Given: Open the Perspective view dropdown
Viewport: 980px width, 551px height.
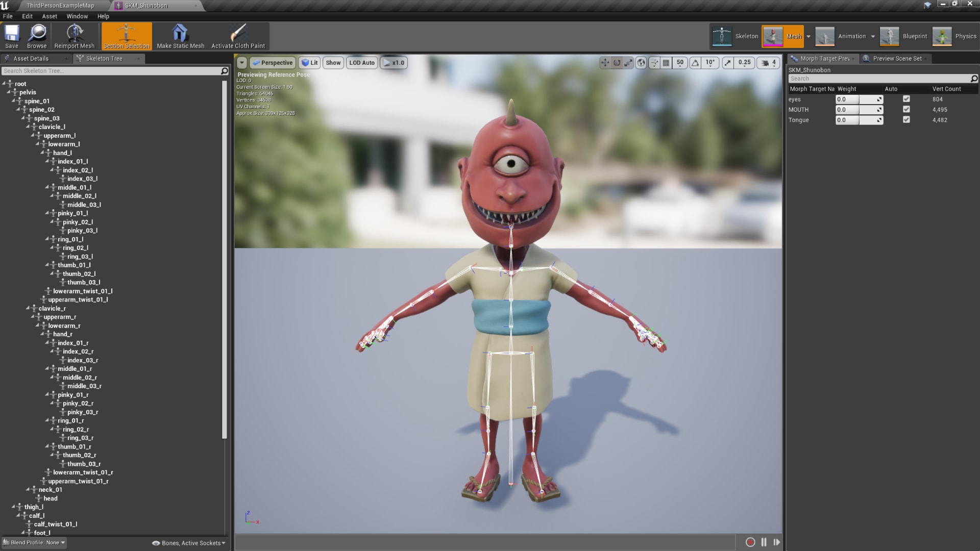Looking at the screenshot, I should (273, 62).
